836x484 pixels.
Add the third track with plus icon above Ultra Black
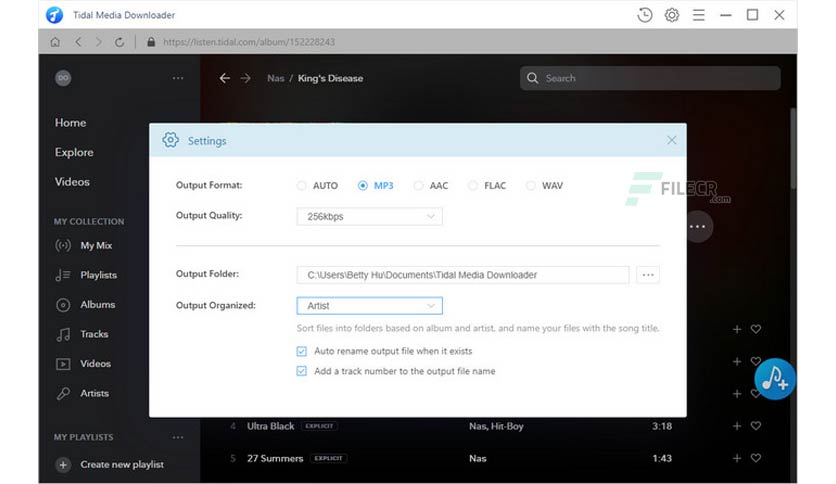pyautogui.click(x=737, y=393)
